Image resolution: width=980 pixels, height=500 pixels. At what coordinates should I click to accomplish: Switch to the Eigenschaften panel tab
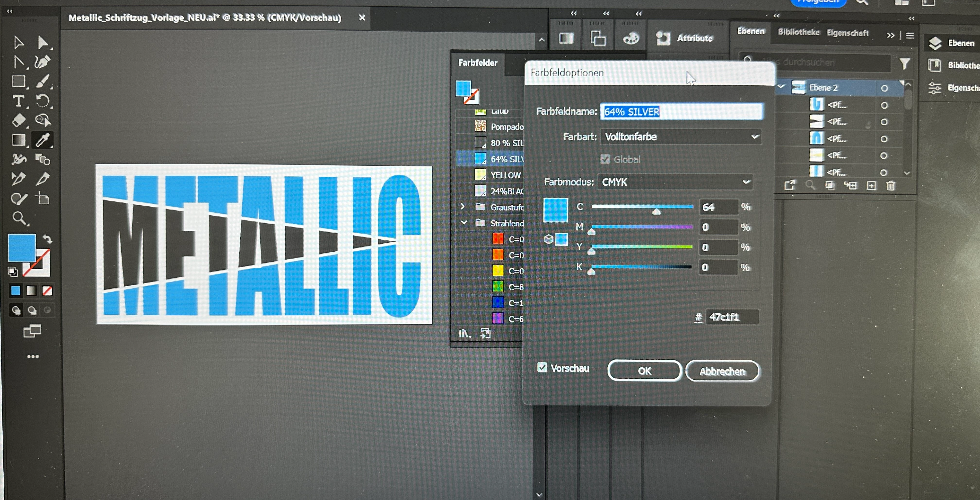847,33
